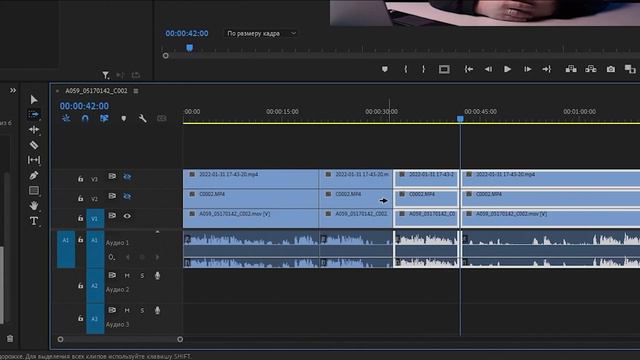Click the Safe Margins button in Program monitor

(x=444, y=69)
